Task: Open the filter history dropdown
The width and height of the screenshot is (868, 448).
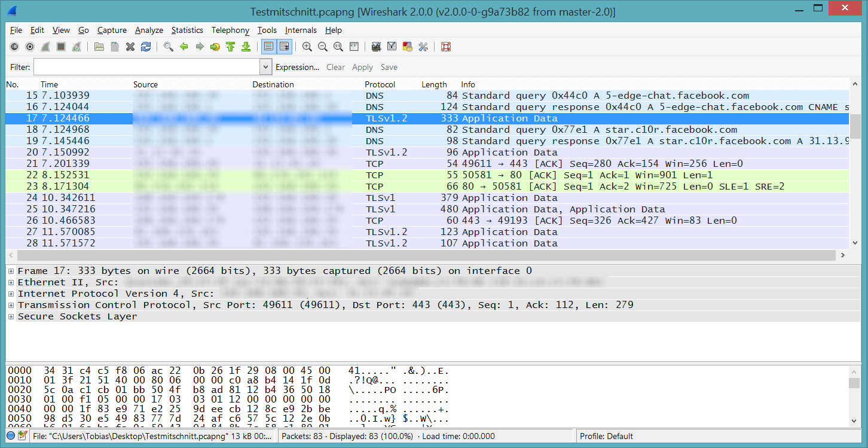Action: [x=266, y=67]
